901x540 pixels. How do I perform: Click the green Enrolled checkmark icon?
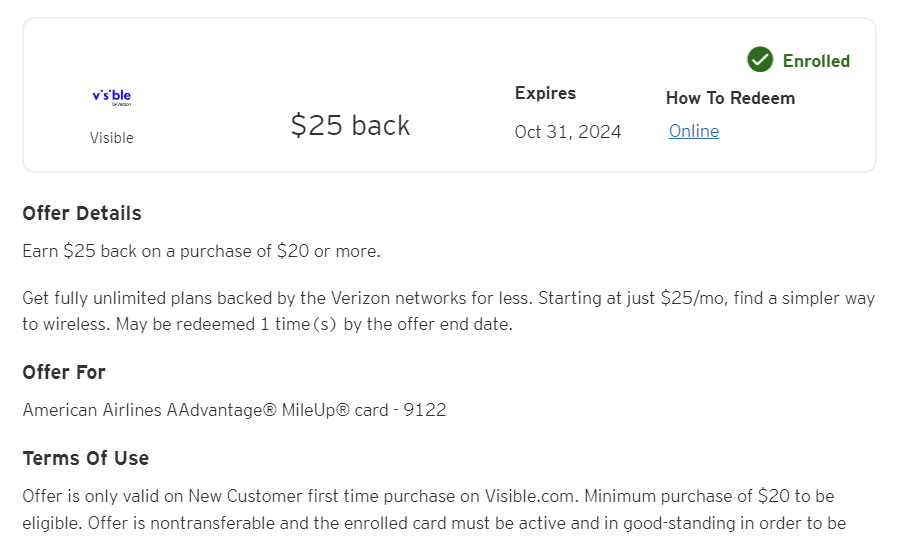point(760,60)
